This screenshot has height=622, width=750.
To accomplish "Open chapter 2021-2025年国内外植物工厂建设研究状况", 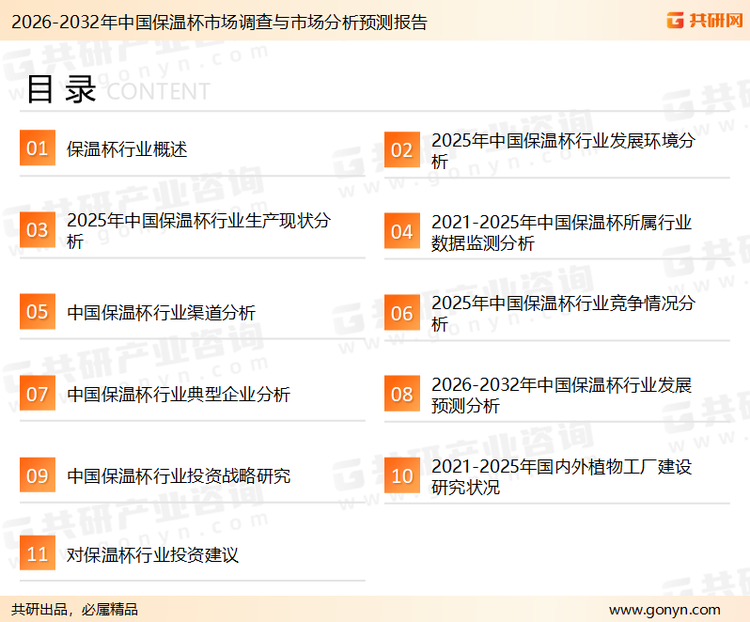I will click(561, 477).
